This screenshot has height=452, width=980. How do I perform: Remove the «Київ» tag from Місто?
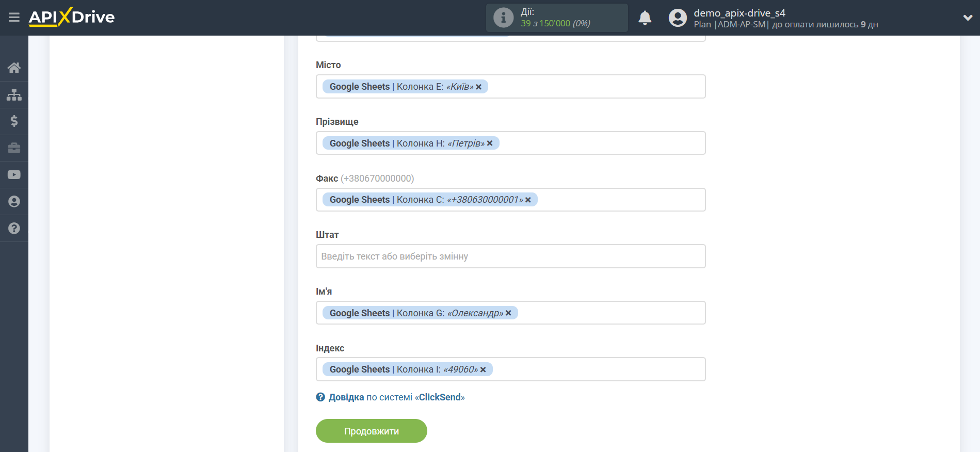pyautogui.click(x=479, y=87)
